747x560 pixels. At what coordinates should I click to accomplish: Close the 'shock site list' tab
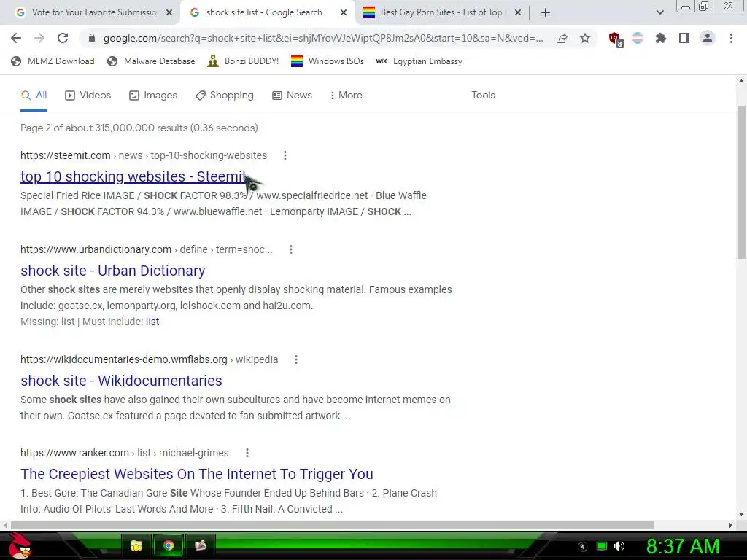click(344, 13)
